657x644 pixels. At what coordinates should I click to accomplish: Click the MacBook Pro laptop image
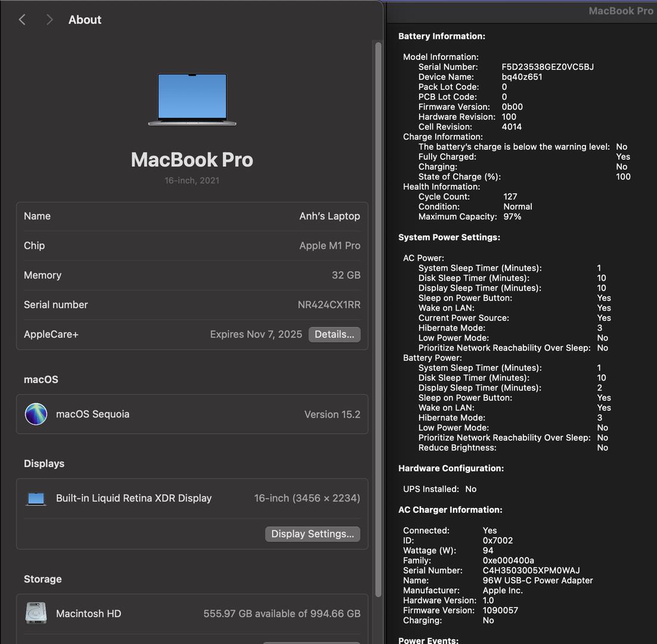192,99
